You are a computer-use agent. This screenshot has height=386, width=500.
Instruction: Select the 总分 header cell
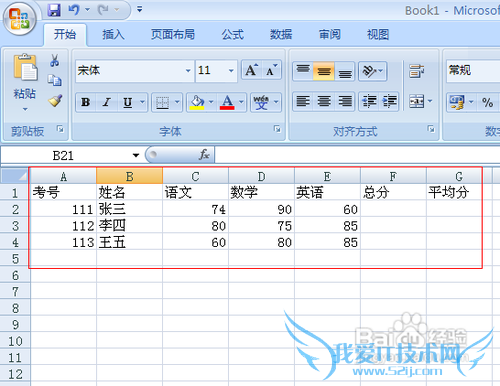click(393, 193)
